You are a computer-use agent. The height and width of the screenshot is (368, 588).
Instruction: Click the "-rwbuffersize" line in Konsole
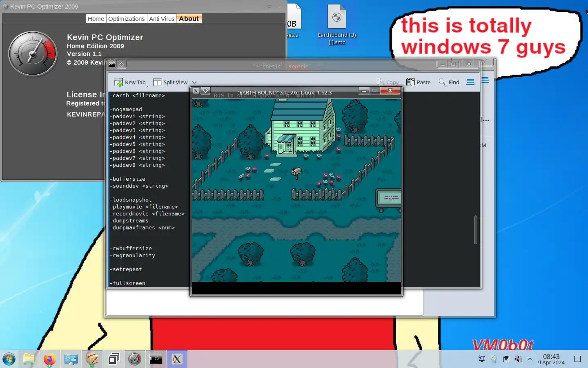[x=131, y=248]
